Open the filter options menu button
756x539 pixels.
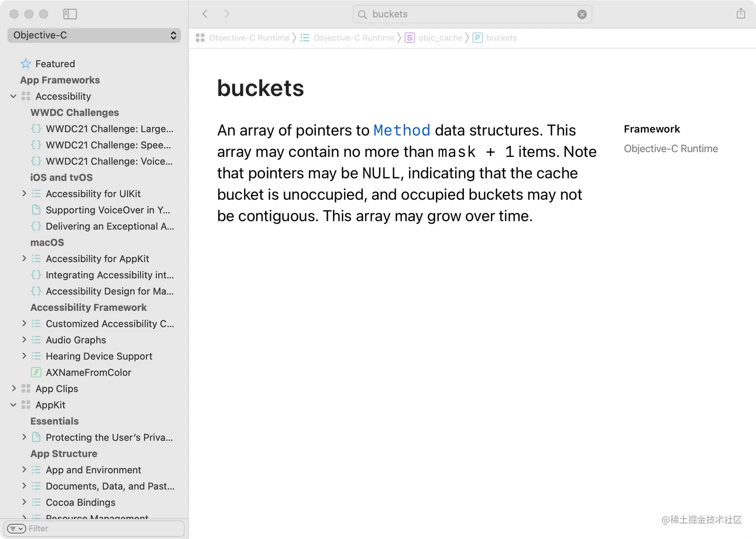click(16, 528)
